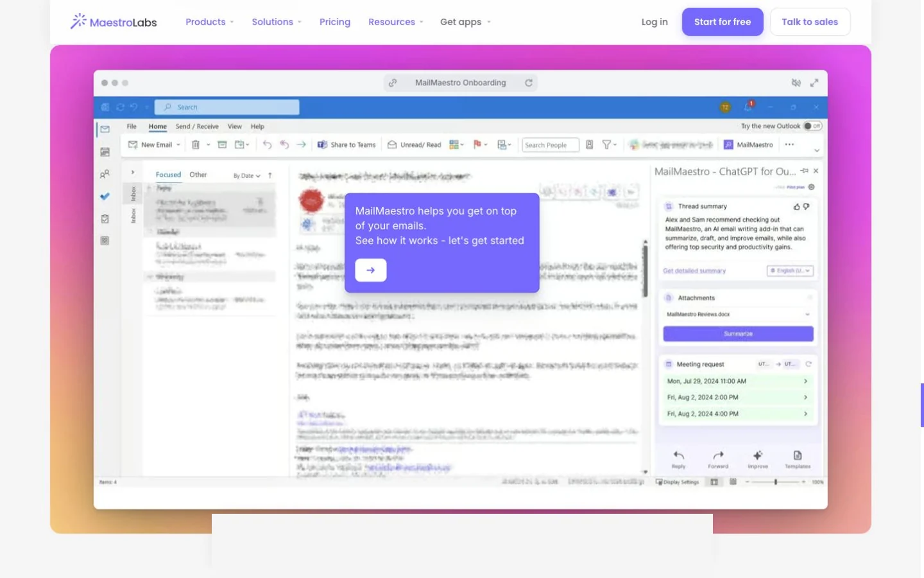Click the ribbon three-dots overflow
The image size is (924, 578).
(x=789, y=144)
